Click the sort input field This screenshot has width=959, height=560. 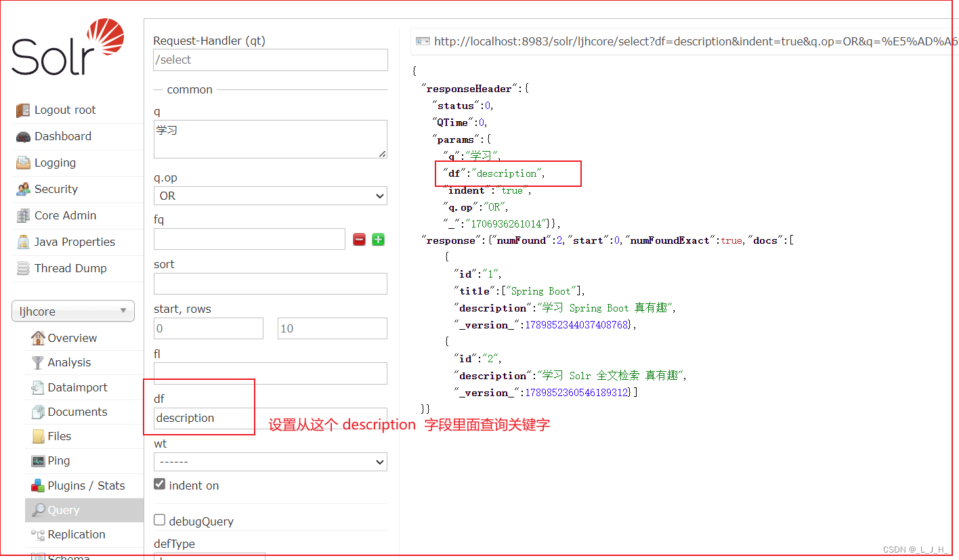point(270,284)
